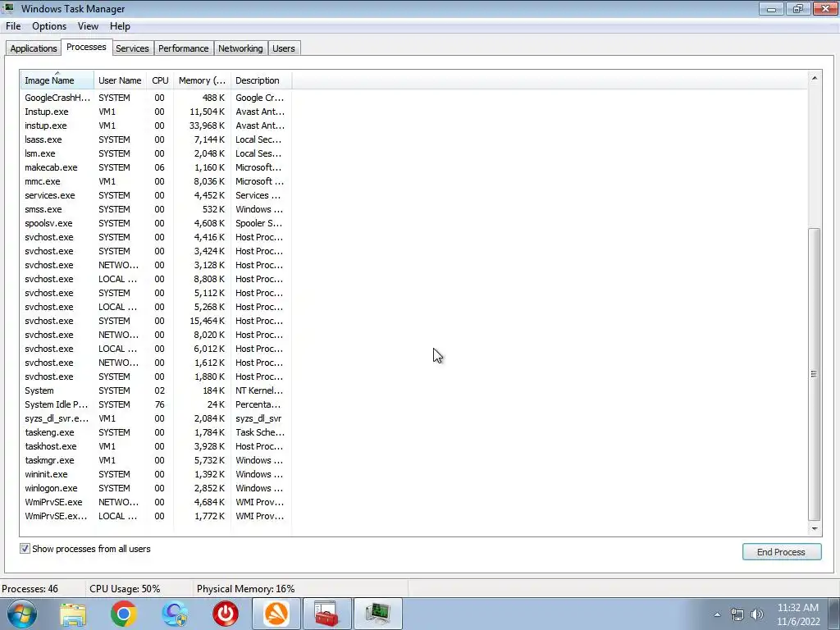Select the spoolsv.exe process
Screen dimensions: 840x630
[x=156, y=223]
